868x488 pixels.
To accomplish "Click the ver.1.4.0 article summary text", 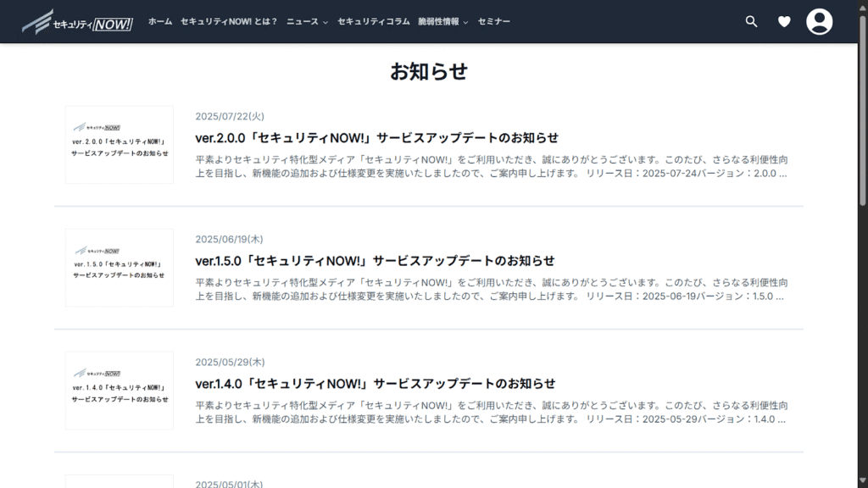I will click(x=492, y=413).
